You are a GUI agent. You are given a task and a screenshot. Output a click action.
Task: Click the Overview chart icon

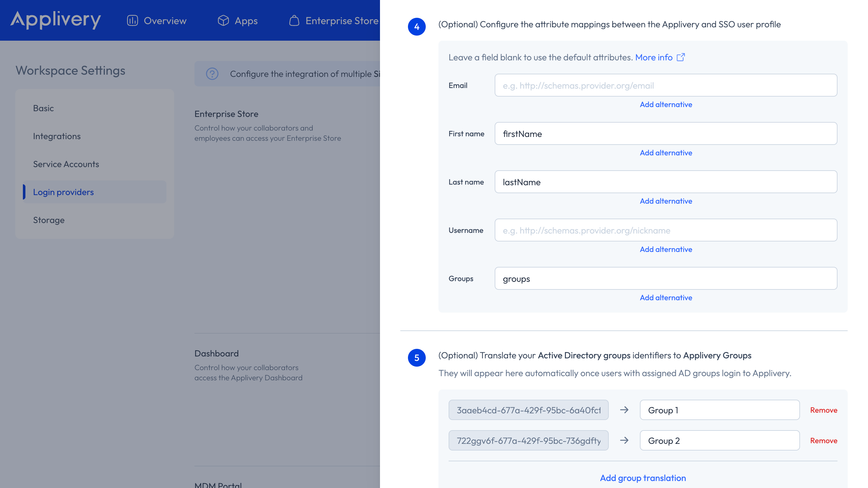coord(132,21)
